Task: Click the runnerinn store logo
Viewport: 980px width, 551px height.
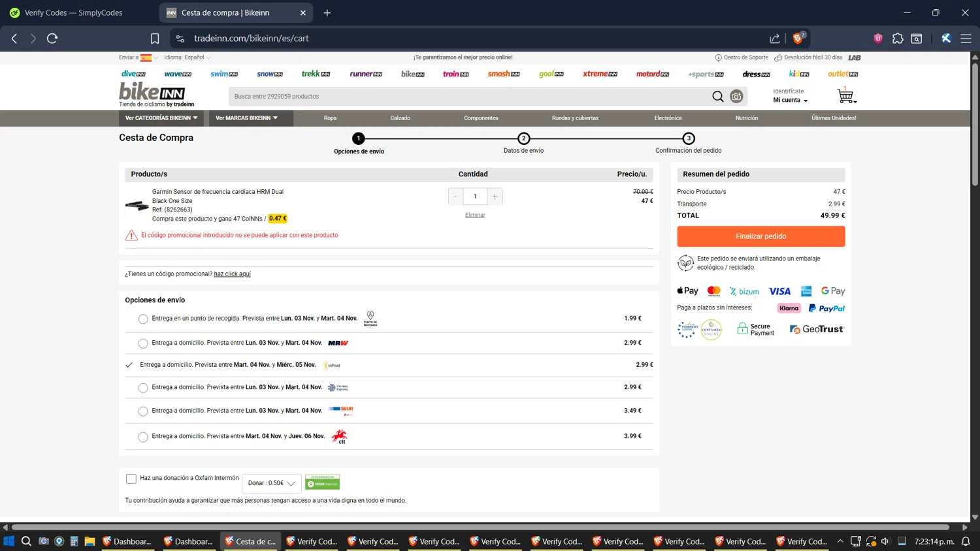Action: click(x=366, y=74)
